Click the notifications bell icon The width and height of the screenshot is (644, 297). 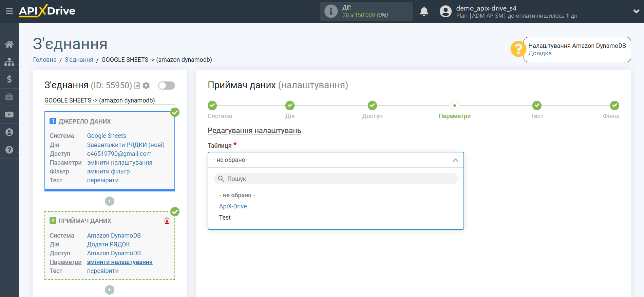(x=424, y=12)
